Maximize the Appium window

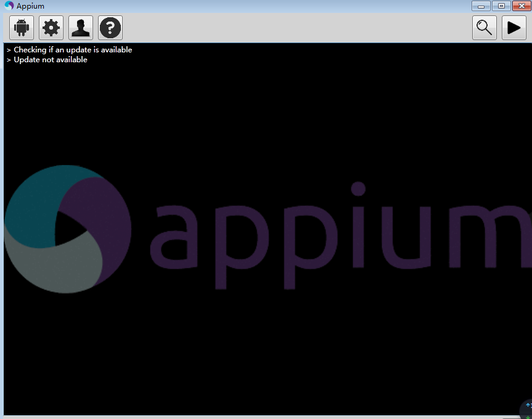pos(501,6)
